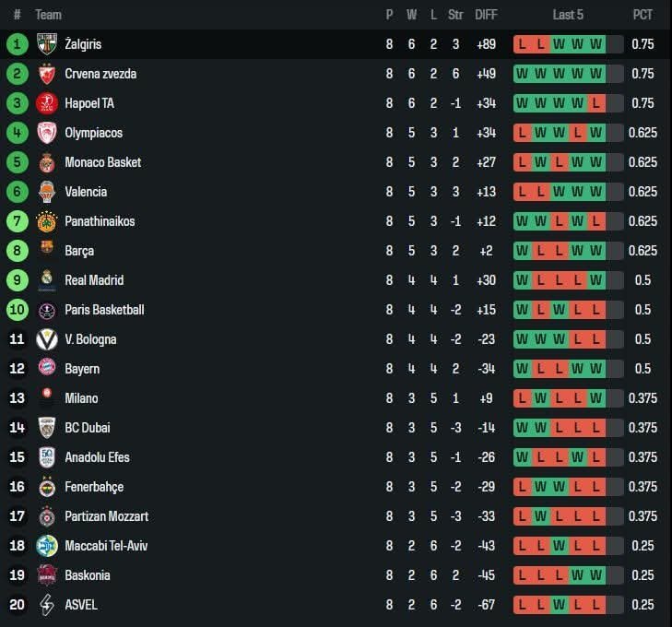The height and width of the screenshot is (627, 672).
Task: Click the Panathinaikos green clover logo
Action: [47, 221]
